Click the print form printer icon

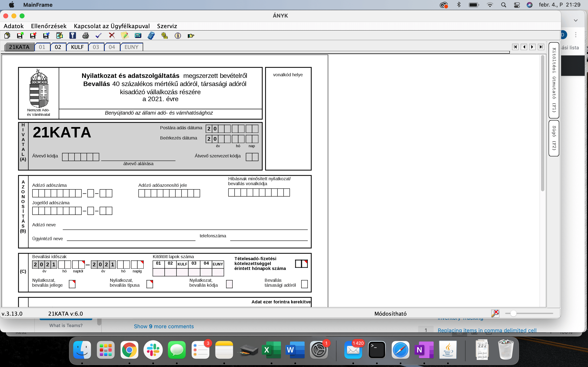pyautogui.click(x=86, y=36)
